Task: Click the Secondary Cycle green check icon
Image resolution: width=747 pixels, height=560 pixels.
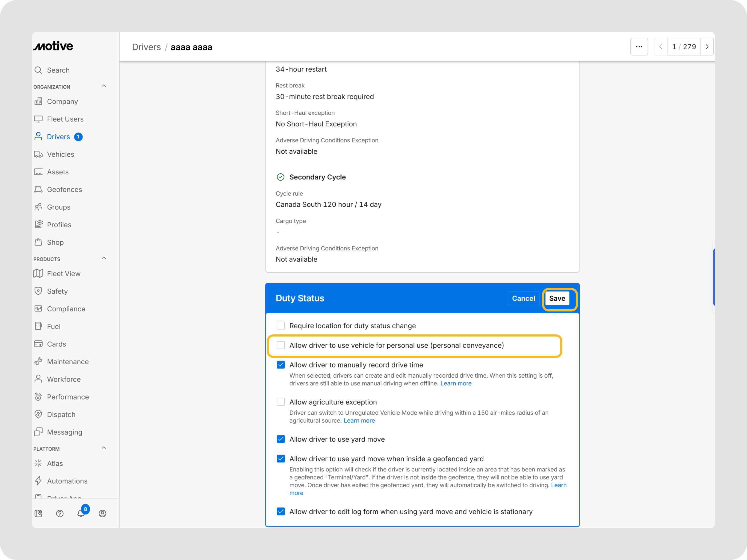Action: pyautogui.click(x=281, y=177)
